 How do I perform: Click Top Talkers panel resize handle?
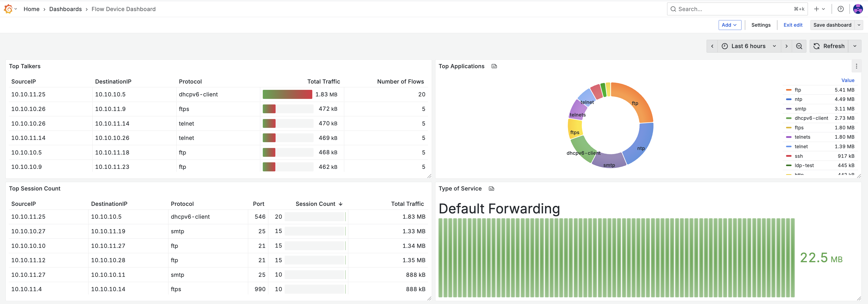point(429,176)
